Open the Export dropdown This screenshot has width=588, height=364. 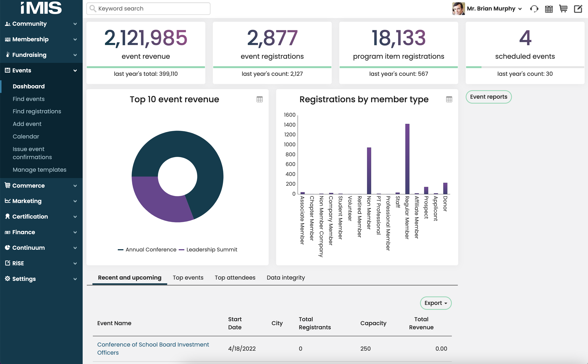click(435, 303)
